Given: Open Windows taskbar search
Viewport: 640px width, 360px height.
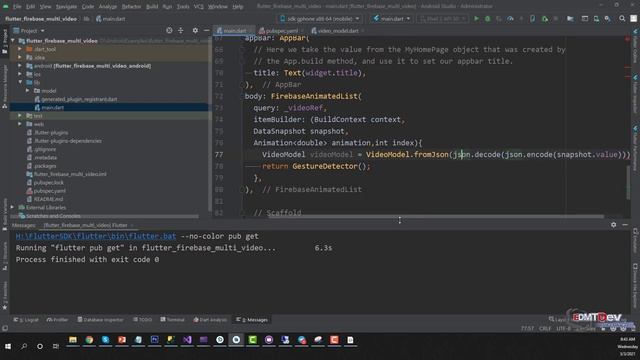Looking at the screenshot, I should (24, 346).
